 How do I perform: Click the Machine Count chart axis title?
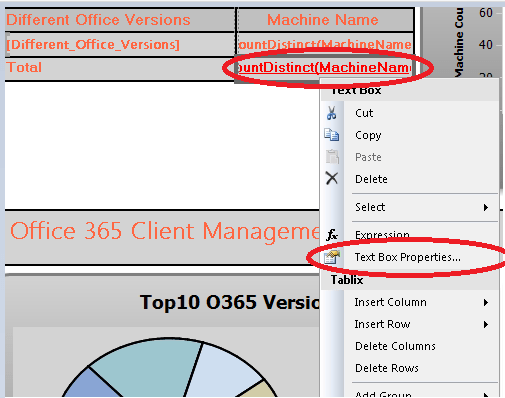click(x=459, y=42)
